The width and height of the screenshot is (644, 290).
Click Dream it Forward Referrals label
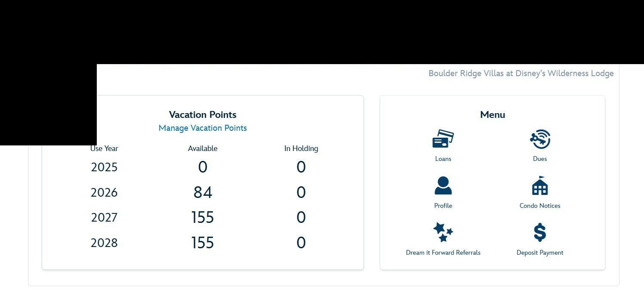pyautogui.click(x=443, y=253)
